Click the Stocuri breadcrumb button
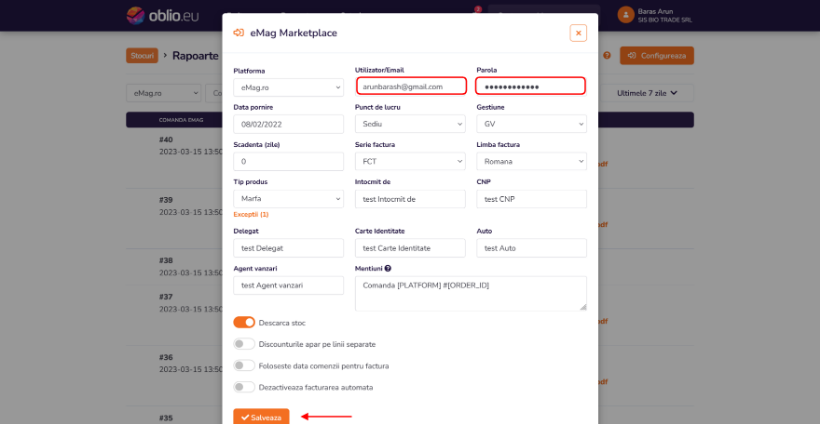The image size is (820, 424). tap(142, 55)
